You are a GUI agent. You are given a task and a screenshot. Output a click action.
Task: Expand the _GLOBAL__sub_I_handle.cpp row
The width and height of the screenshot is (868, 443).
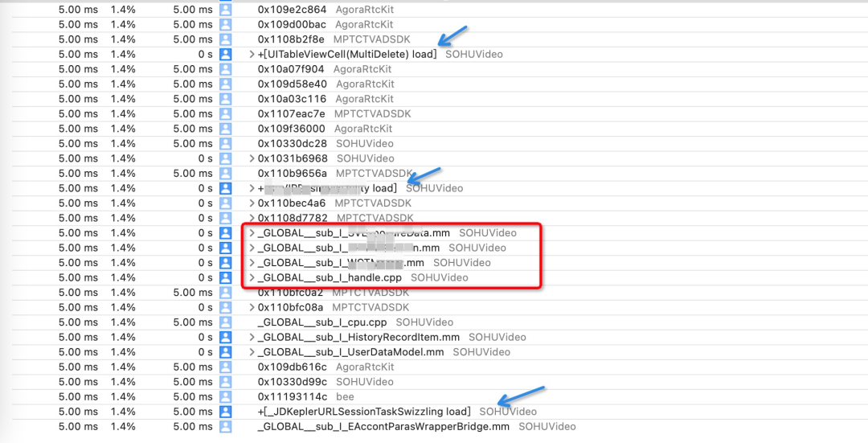[252, 277]
